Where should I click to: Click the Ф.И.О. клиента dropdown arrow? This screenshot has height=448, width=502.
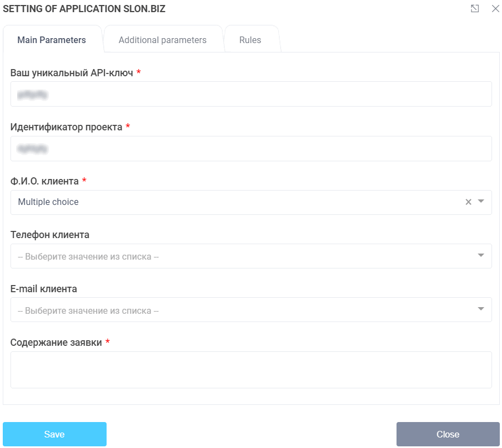[x=480, y=202]
